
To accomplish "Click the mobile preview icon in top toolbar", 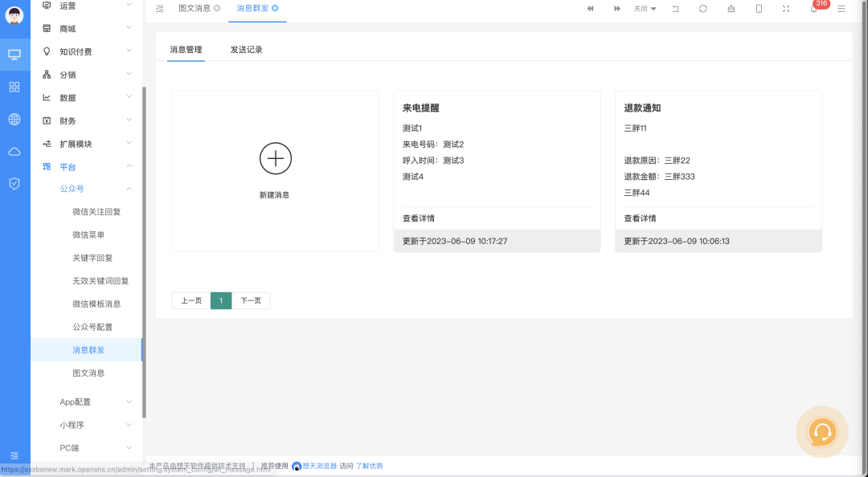I will [x=758, y=8].
